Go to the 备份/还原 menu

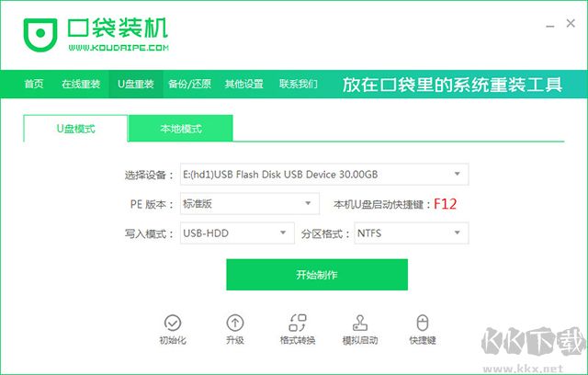(190, 84)
